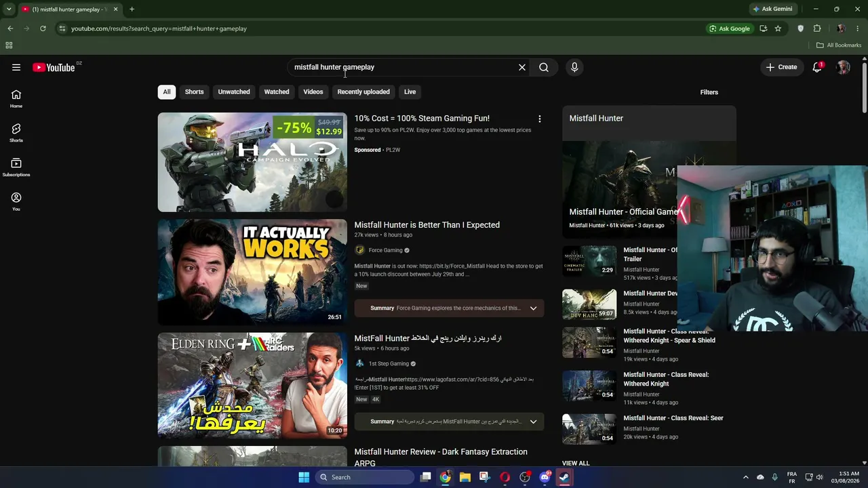
Task: Open the 1st Step Gaming channel link
Action: (x=389, y=364)
